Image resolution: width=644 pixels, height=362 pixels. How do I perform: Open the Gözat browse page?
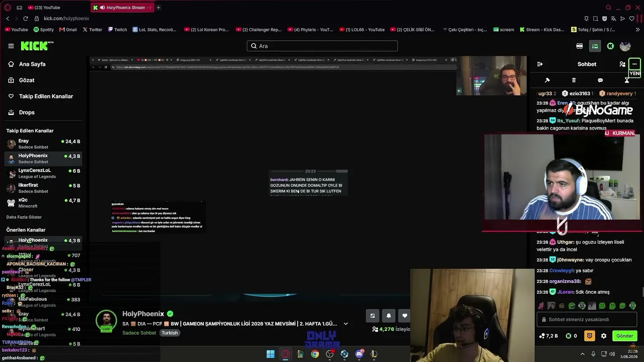coord(27,80)
